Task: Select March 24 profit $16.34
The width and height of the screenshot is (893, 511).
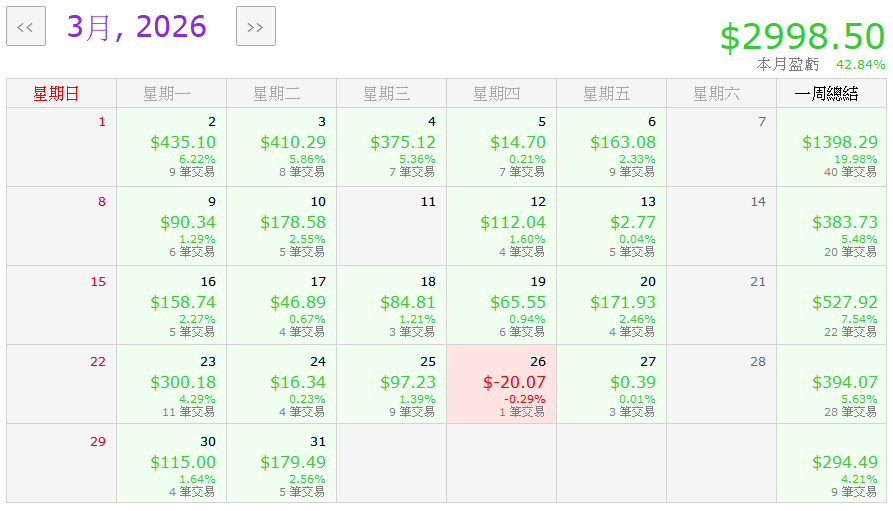Action: click(298, 382)
